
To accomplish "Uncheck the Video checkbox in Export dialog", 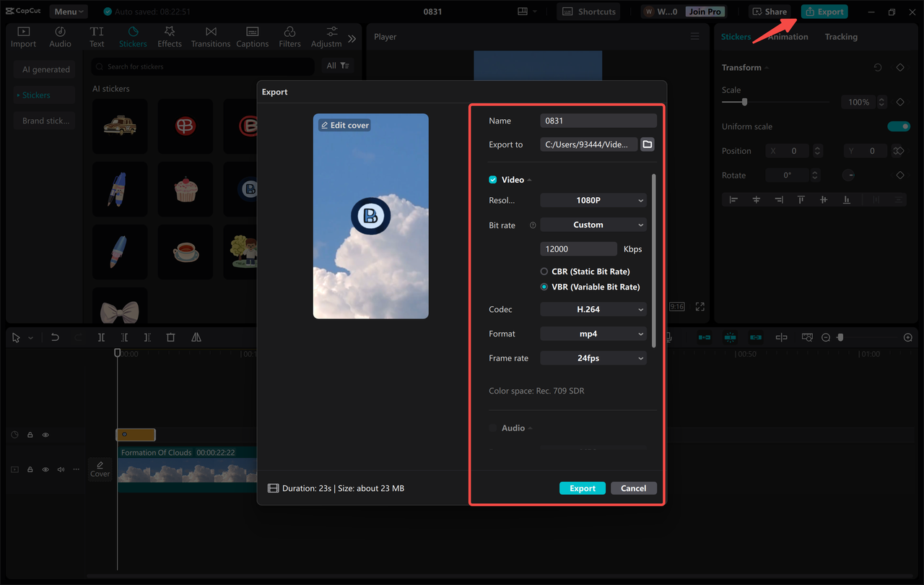I will tap(492, 179).
